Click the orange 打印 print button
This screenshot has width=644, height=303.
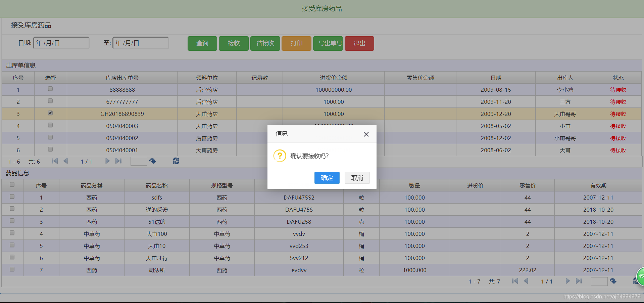tap(296, 43)
